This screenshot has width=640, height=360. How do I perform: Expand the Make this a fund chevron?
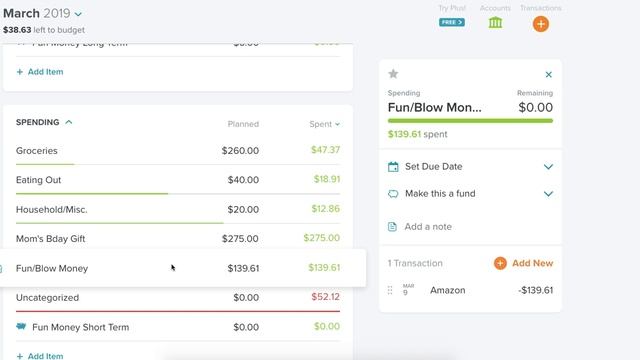pos(548,194)
